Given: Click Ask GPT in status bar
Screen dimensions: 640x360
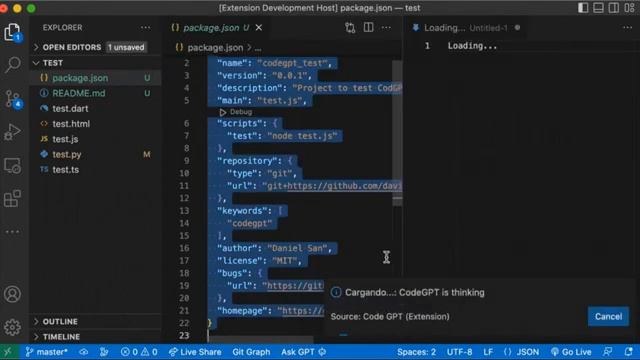Looking at the screenshot, I should [x=303, y=352].
